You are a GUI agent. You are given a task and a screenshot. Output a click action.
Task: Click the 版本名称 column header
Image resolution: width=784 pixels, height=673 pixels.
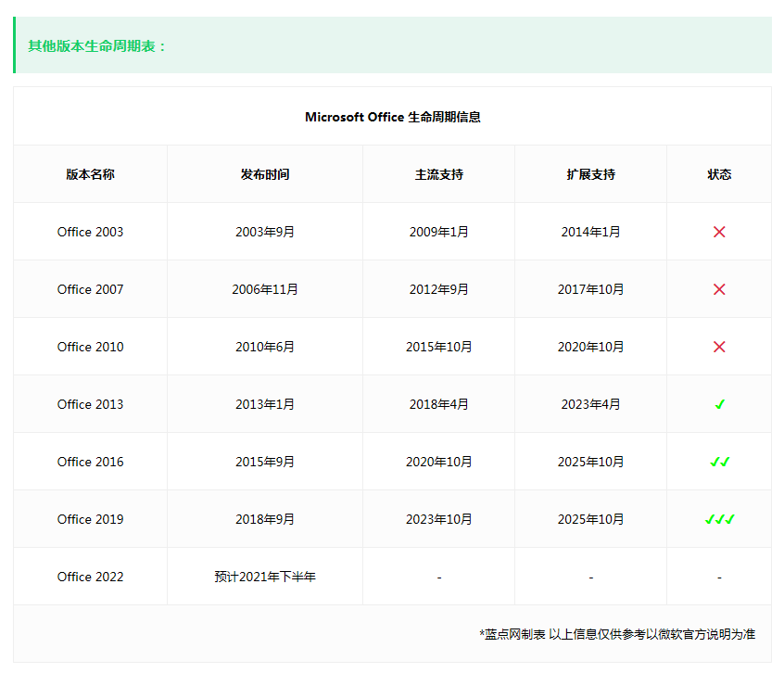(x=91, y=174)
